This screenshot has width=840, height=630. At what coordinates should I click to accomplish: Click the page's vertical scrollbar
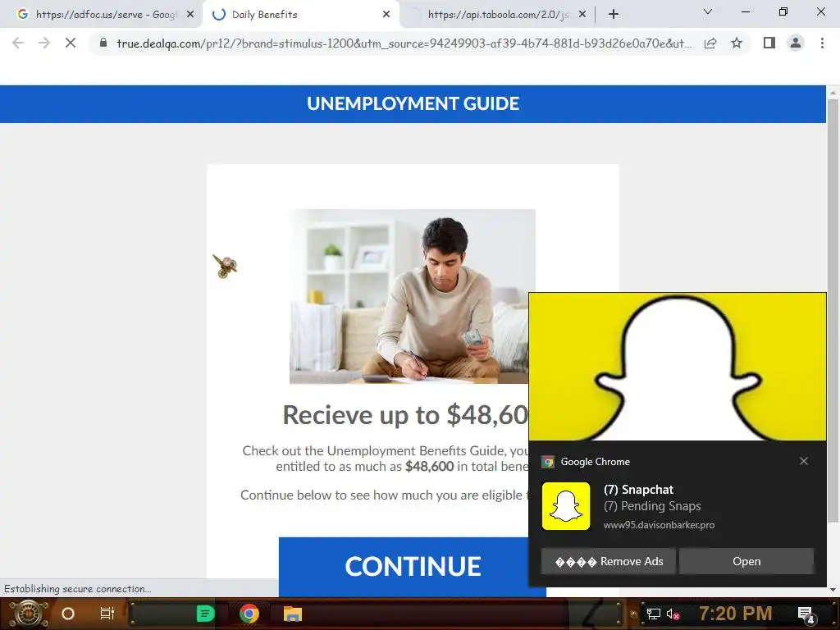click(833, 311)
